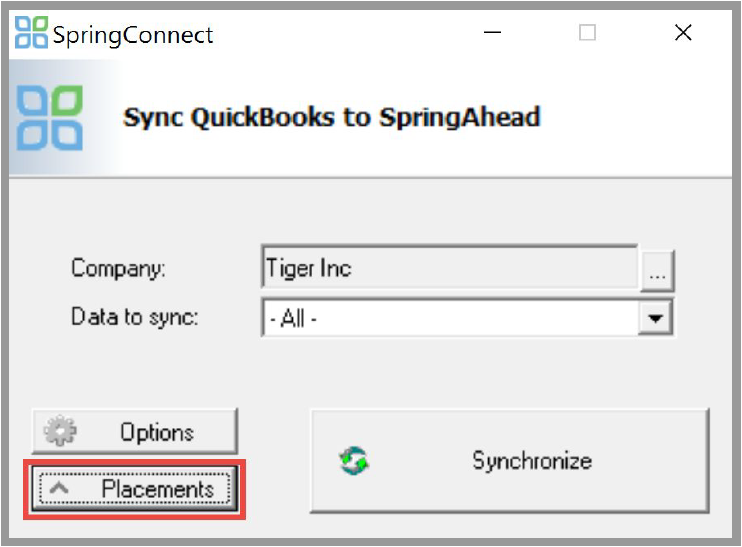Click the disabled maximize window button

(x=587, y=33)
